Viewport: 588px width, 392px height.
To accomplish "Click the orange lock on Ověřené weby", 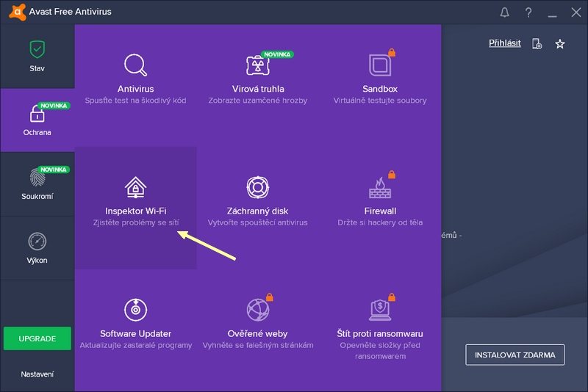I will click(x=270, y=297).
